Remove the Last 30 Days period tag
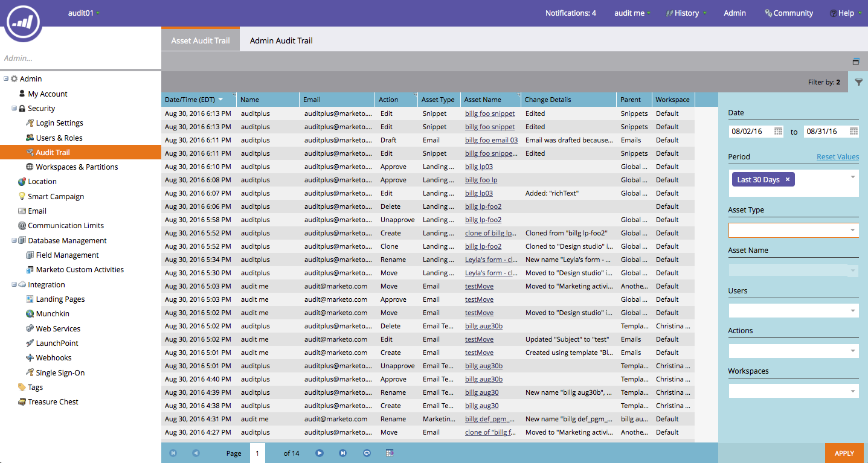 788,180
